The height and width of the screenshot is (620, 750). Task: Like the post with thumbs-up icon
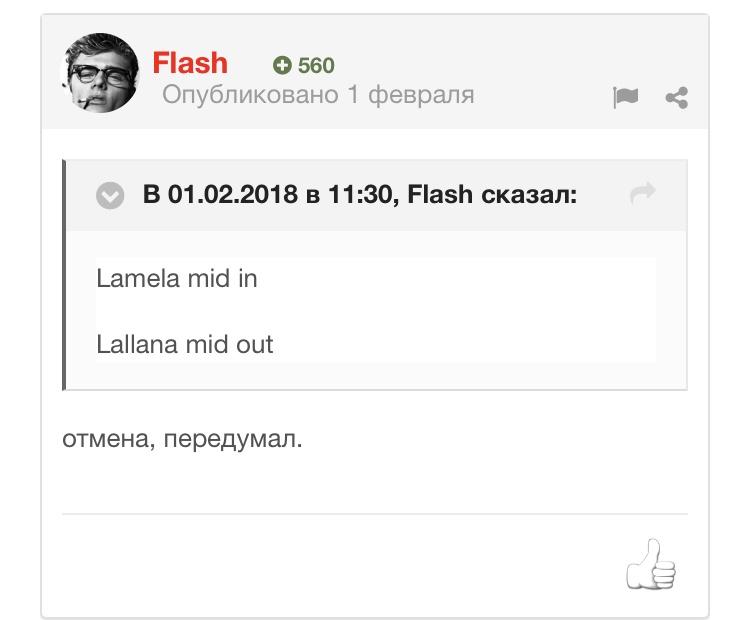650,565
